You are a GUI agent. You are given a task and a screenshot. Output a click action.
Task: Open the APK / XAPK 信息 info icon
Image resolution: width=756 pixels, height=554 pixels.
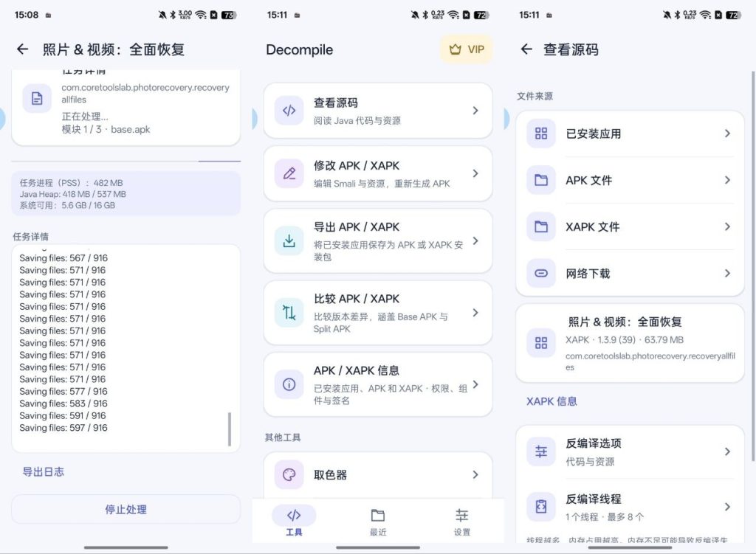[x=289, y=384]
